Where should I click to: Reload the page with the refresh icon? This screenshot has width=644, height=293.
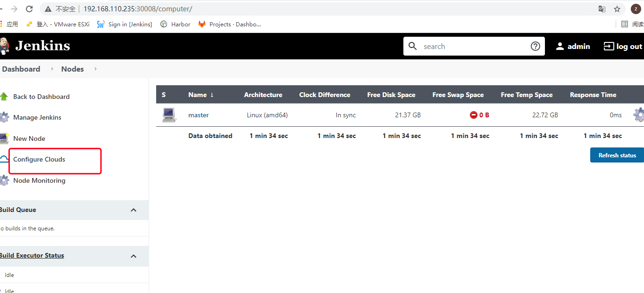tap(29, 9)
